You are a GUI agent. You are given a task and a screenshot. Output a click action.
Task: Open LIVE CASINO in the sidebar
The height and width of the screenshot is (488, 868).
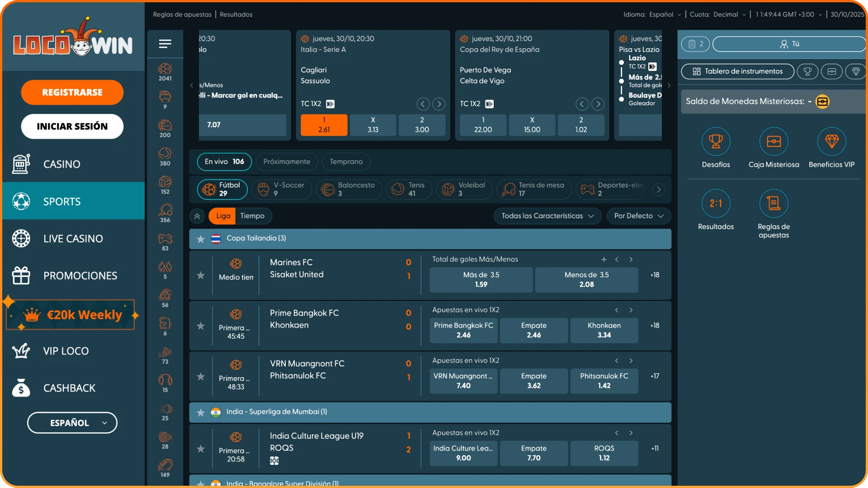coord(73,239)
